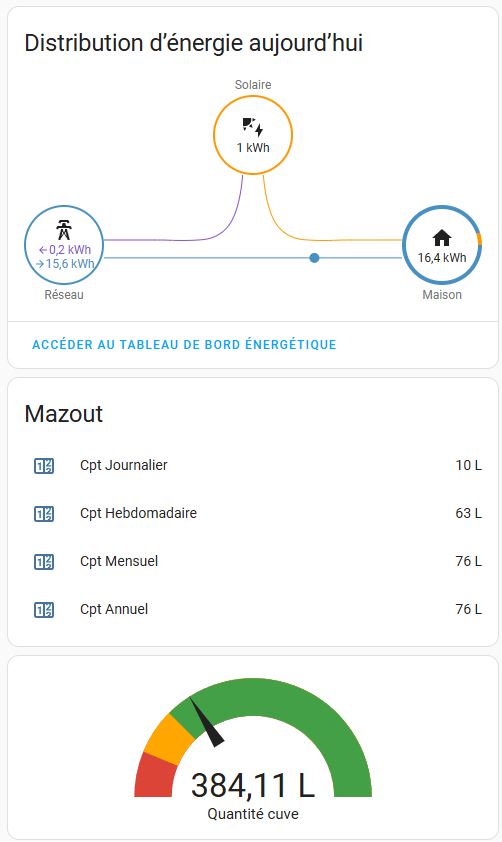Open the Cpt Journalier entity row

[253, 466]
